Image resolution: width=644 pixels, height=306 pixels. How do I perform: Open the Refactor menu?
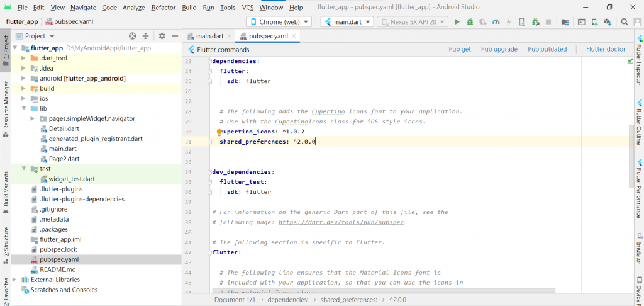164,8
